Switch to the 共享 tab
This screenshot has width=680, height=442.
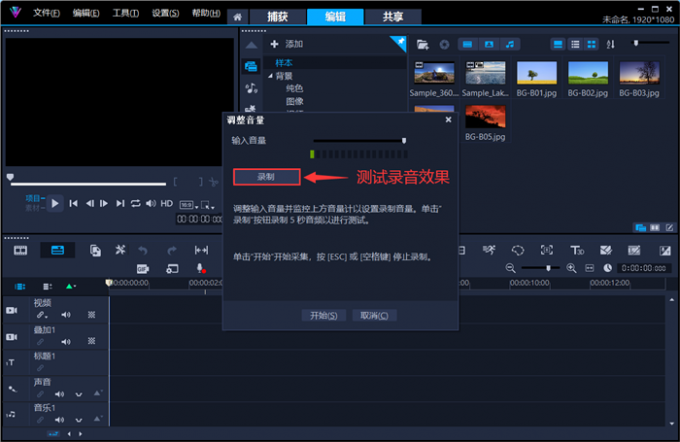point(393,17)
